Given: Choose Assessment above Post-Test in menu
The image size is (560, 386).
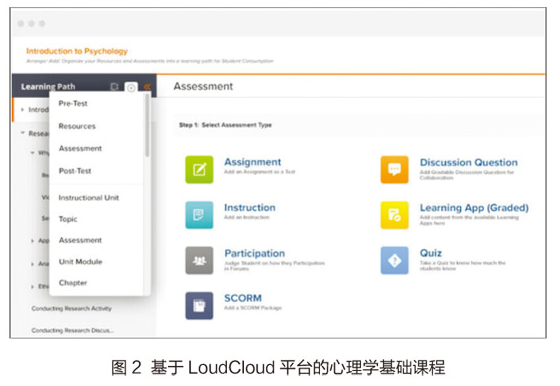Looking at the screenshot, I should pos(80,148).
